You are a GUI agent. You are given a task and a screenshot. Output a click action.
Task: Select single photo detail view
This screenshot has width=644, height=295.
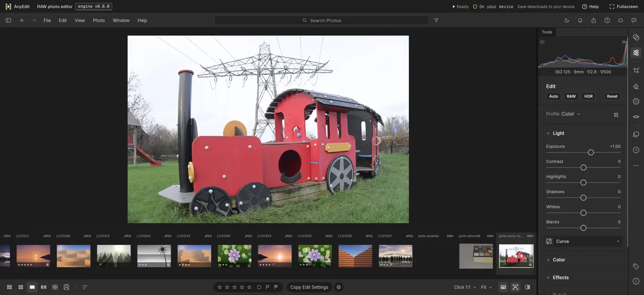(x=32, y=287)
